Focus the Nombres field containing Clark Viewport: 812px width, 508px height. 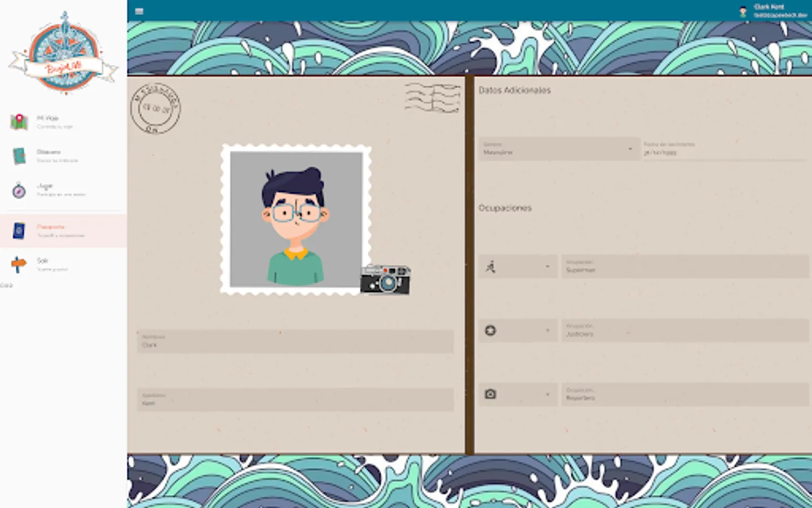pyautogui.click(x=295, y=341)
